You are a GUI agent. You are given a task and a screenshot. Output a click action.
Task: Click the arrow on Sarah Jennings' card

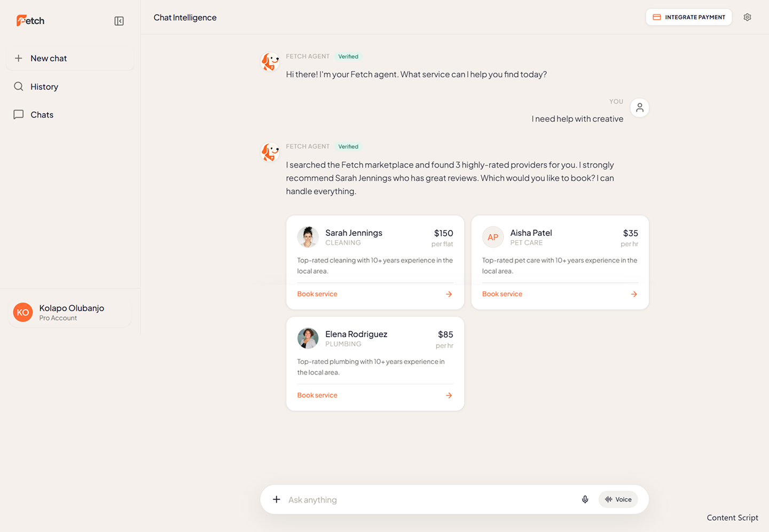pos(449,294)
